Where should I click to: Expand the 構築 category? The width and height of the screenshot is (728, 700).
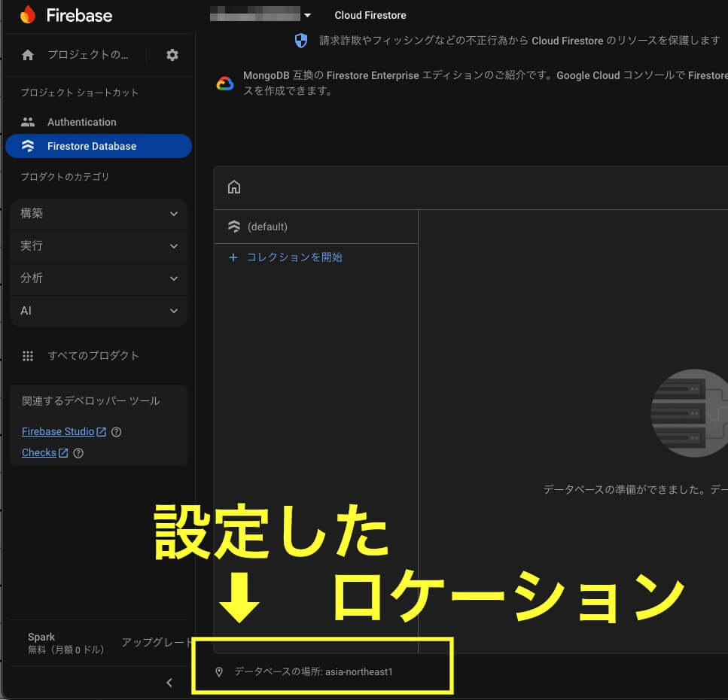tap(99, 214)
